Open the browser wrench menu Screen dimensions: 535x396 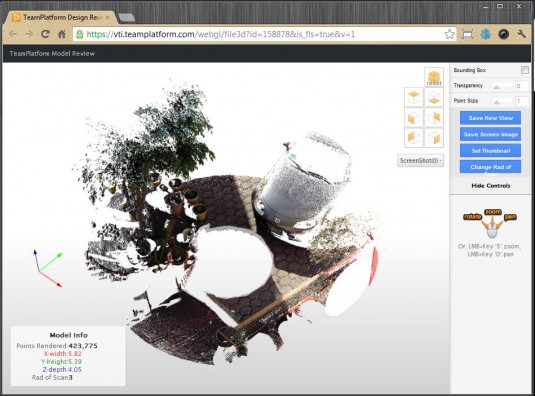pos(521,34)
